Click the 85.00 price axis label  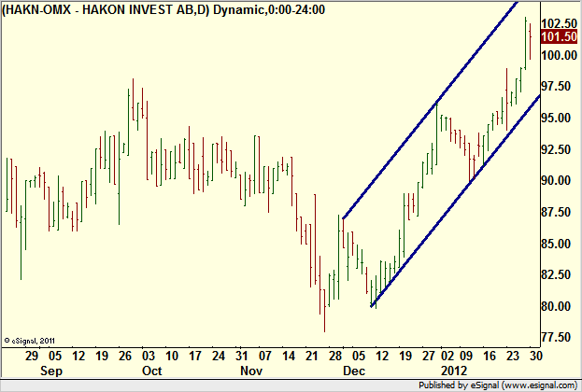point(556,244)
